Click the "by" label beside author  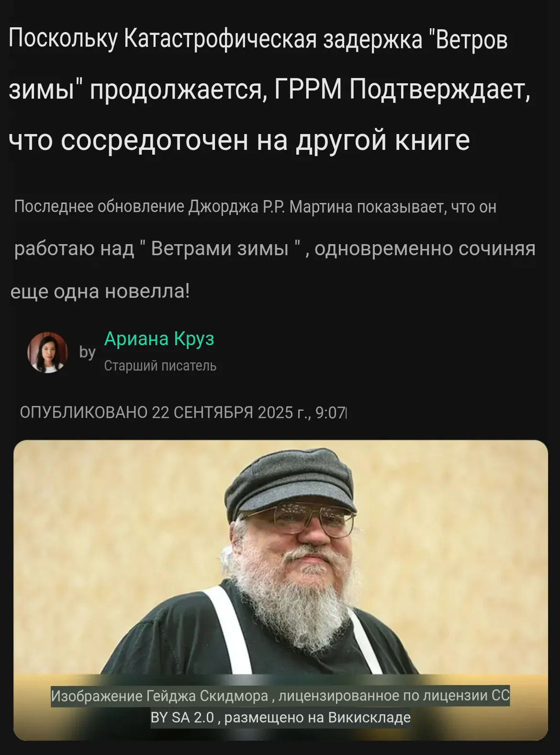(x=87, y=352)
